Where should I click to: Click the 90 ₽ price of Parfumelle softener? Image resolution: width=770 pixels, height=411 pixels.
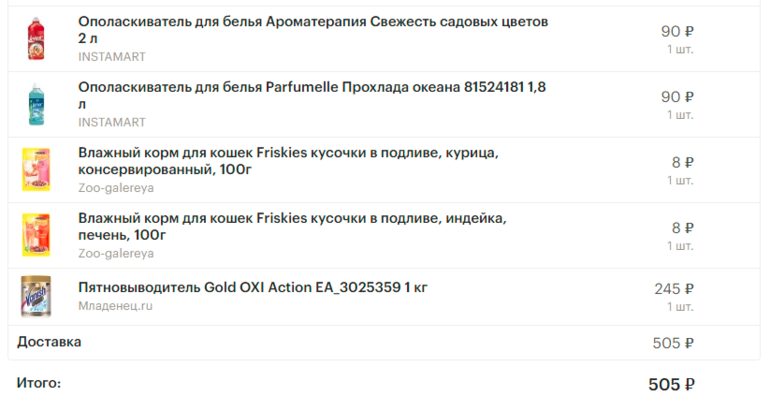(x=677, y=97)
